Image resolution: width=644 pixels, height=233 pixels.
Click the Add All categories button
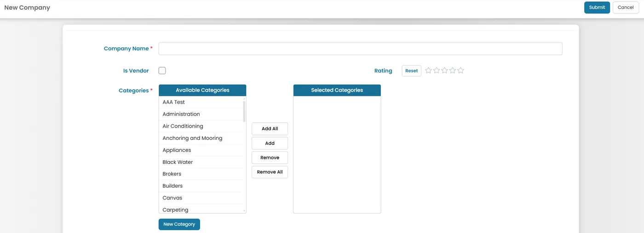click(270, 129)
